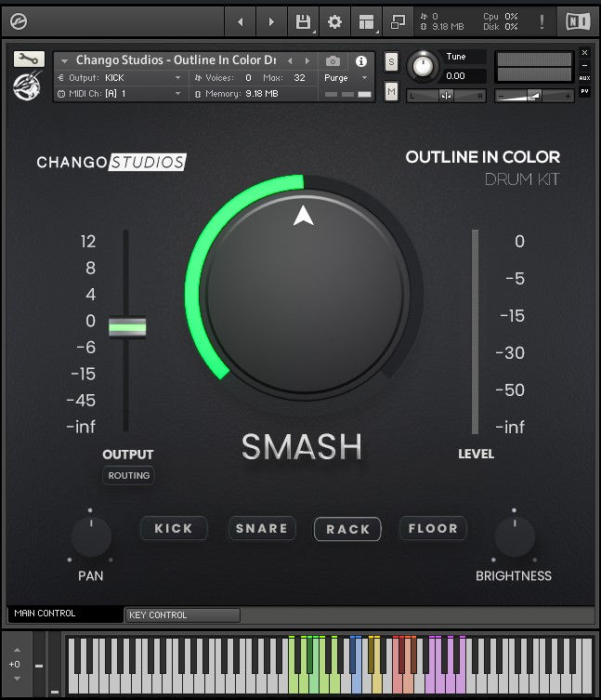Click the BRIGHTNESS knob
The height and width of the screenshot is (700, 601).
click(x=515, y=537)
